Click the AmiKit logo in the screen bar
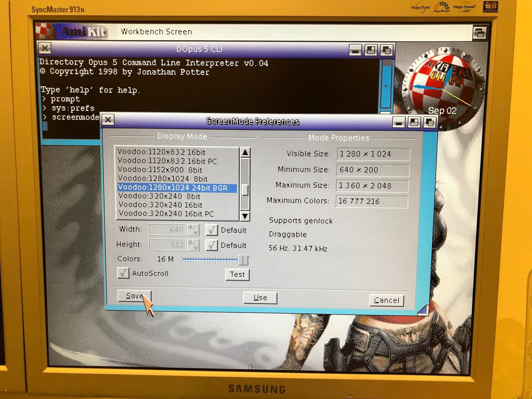 click(72, 31)
